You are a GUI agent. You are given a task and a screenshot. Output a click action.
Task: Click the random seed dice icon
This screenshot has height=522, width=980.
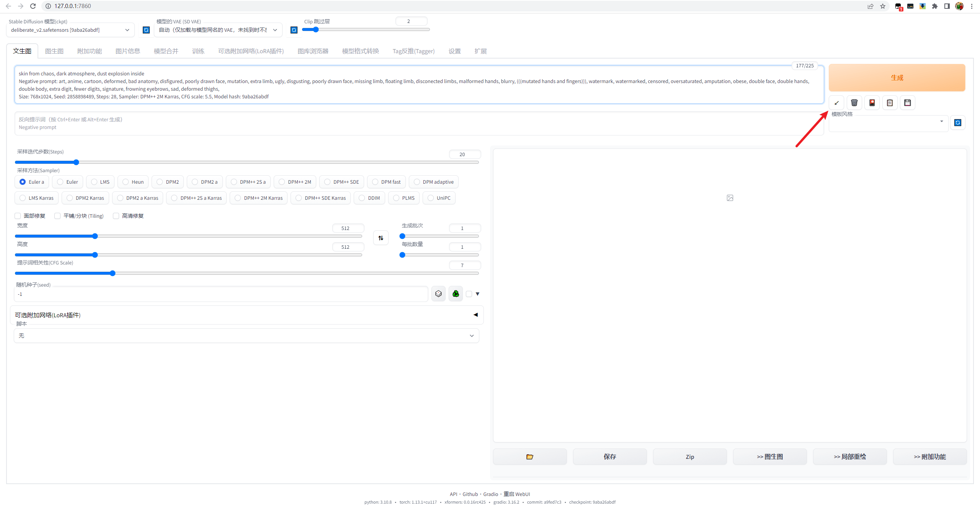439,294
